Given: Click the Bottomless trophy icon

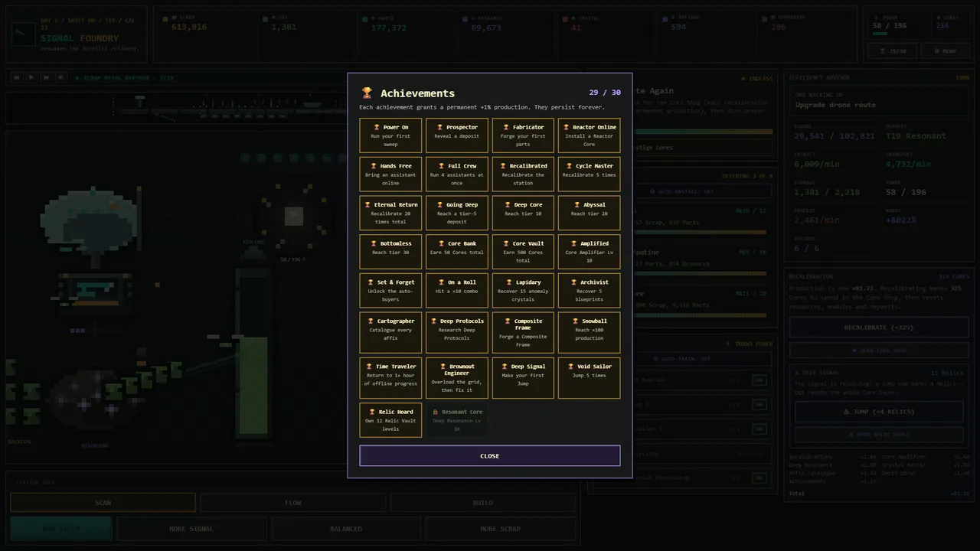Looking at the screenshot, I should click(374, 243).
